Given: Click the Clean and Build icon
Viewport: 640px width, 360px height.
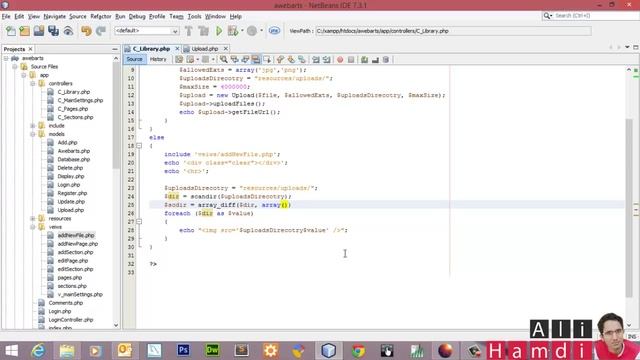Looking at the screenshot, I should point(203,31).
